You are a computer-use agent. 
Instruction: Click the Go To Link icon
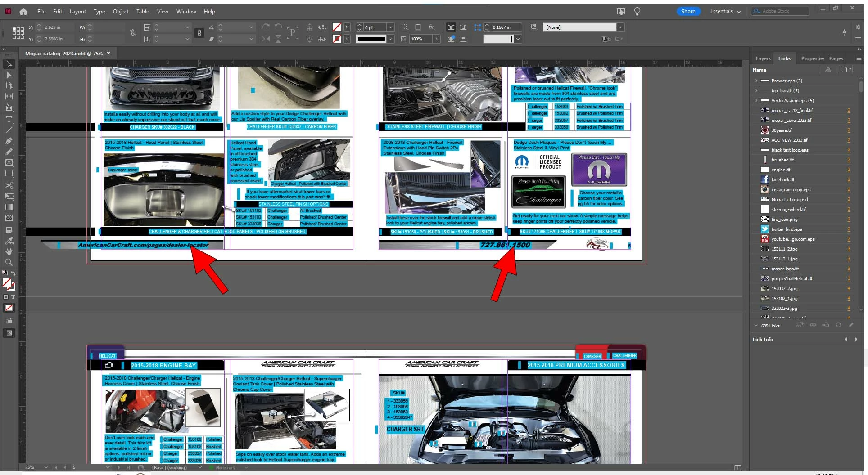(x=826, y=325)
